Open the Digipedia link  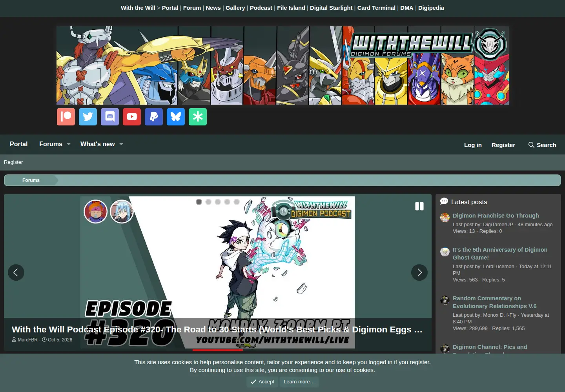pos(431,8)
